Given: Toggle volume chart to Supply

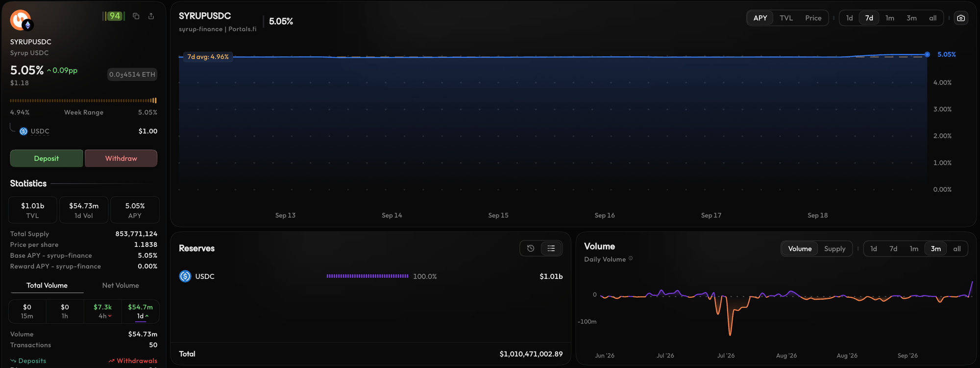Looking at the screenshot, I should (x=834, y=249).
